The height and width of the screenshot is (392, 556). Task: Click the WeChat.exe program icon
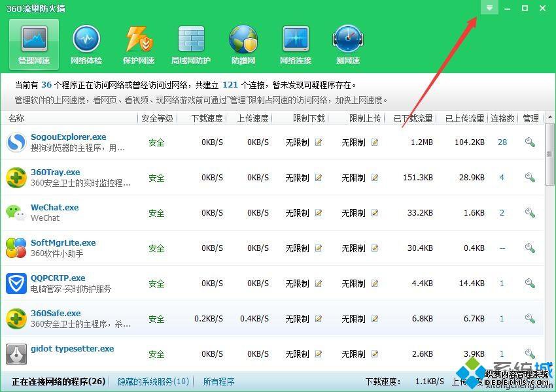16,213
